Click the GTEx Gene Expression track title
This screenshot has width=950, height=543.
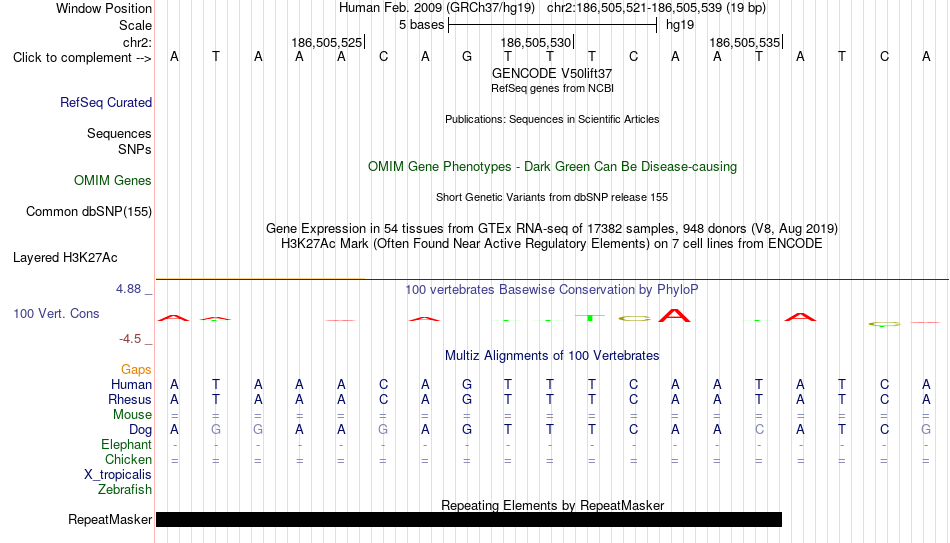552,228
